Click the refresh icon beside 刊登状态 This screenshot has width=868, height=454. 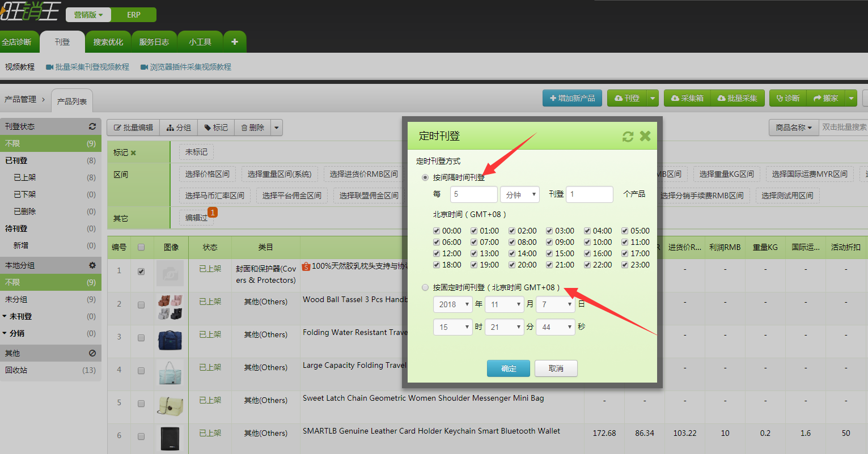pos(92,126)
